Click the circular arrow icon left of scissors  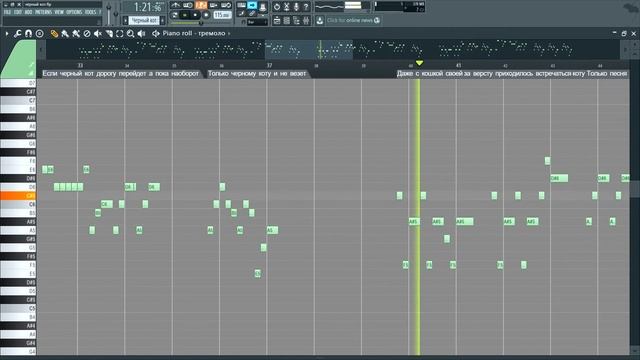point(277,7)
